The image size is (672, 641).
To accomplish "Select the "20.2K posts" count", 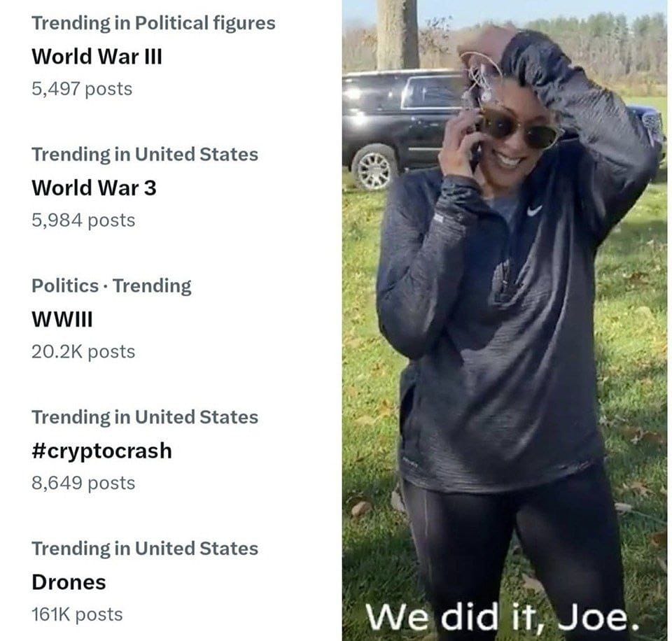I will click(x=83, y=352).
